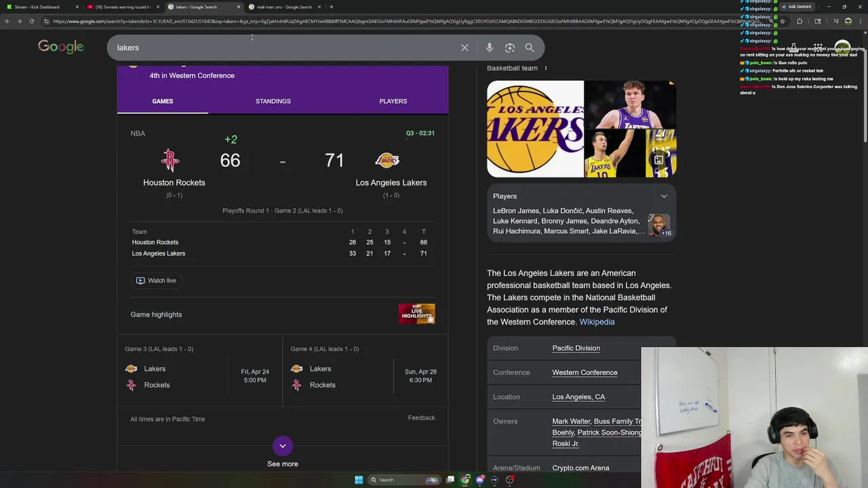Close the mail man cars tab
Screen dimensions: 868x488
tap(319, 7)
